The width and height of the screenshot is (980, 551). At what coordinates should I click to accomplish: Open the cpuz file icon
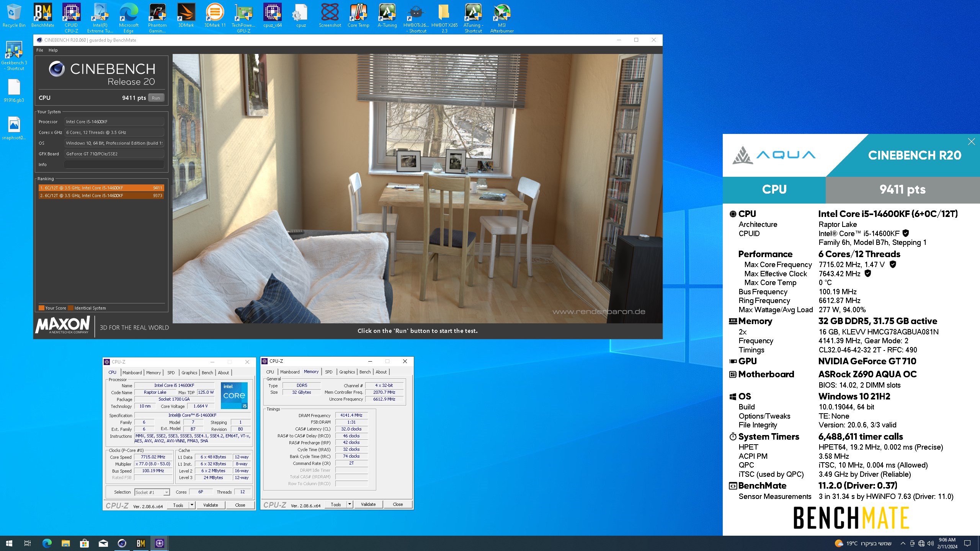point(301,16)
